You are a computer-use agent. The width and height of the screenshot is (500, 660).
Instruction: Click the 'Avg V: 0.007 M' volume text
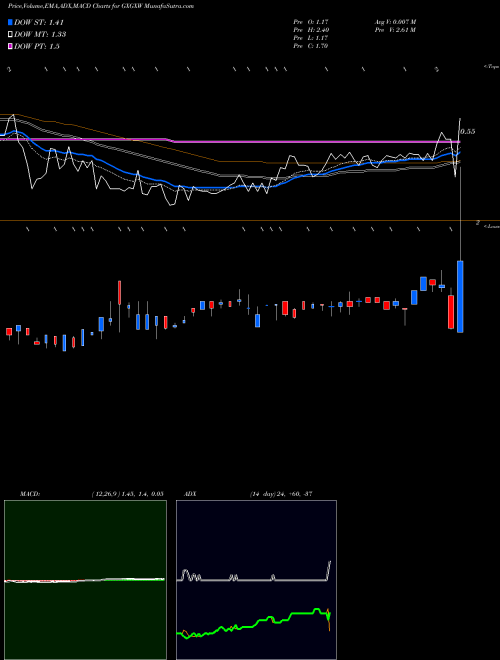395,21
